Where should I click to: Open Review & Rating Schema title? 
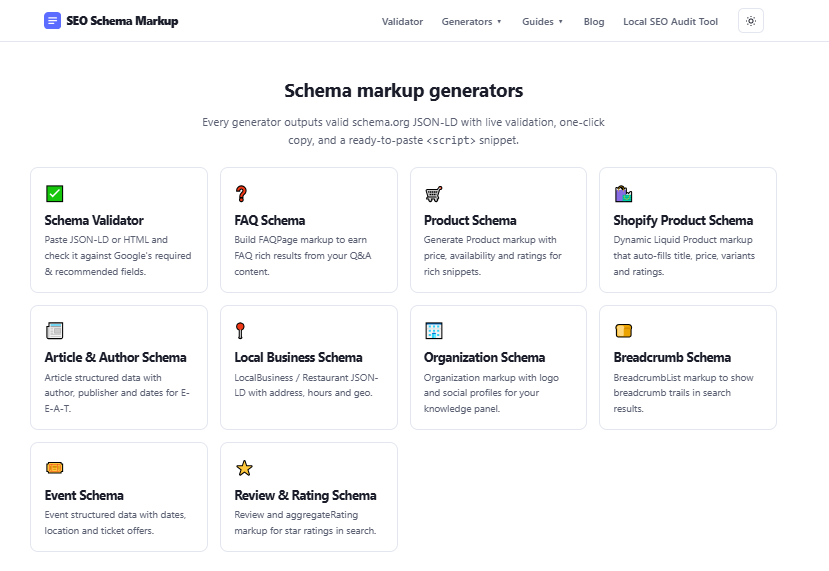(306, 495)
